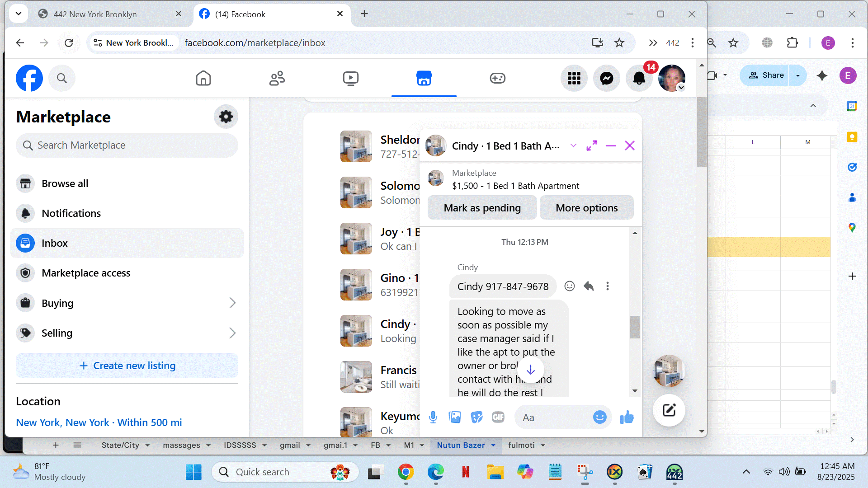Click the chat conversation scrollbar thumb
This screenshot has height=488, width=868.
[635, 327]
